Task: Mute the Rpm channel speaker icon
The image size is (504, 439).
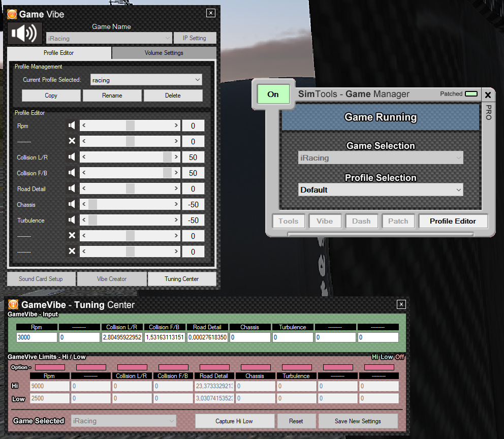Action: click(72, 126)
